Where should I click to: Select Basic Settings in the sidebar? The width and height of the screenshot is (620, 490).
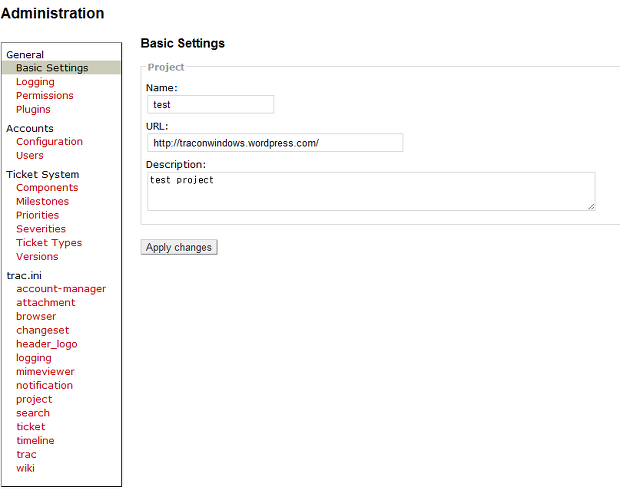[x=61, y=68]
